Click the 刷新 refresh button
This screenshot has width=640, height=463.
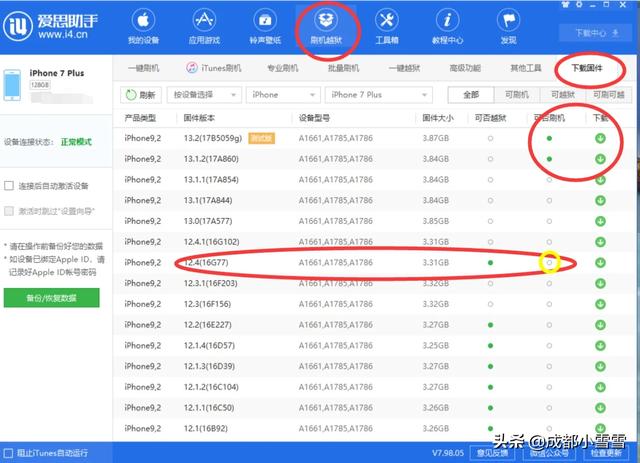(x=141, y=95)
